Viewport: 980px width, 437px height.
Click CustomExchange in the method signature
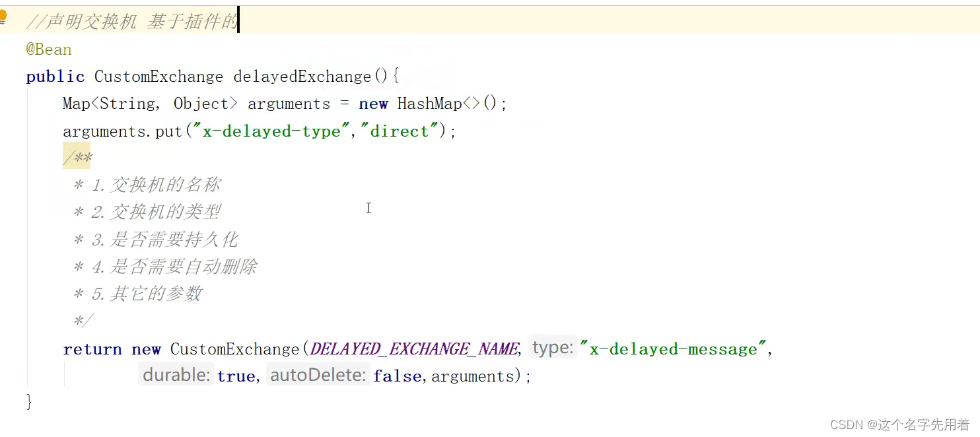click(158, 77)
